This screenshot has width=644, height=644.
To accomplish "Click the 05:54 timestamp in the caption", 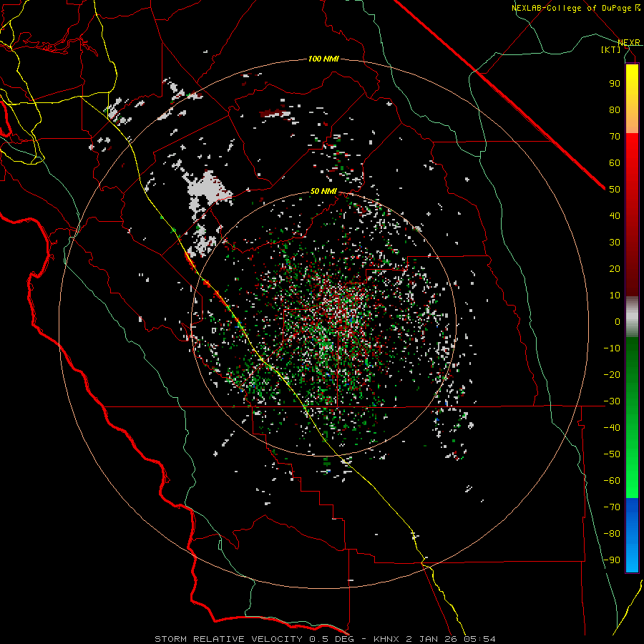I will tap(479, 639).
